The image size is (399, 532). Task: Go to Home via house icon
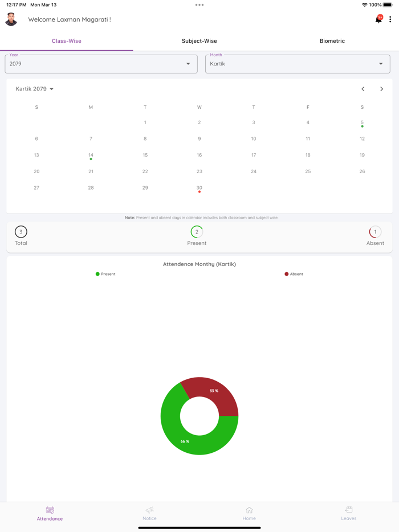[249, 510]
